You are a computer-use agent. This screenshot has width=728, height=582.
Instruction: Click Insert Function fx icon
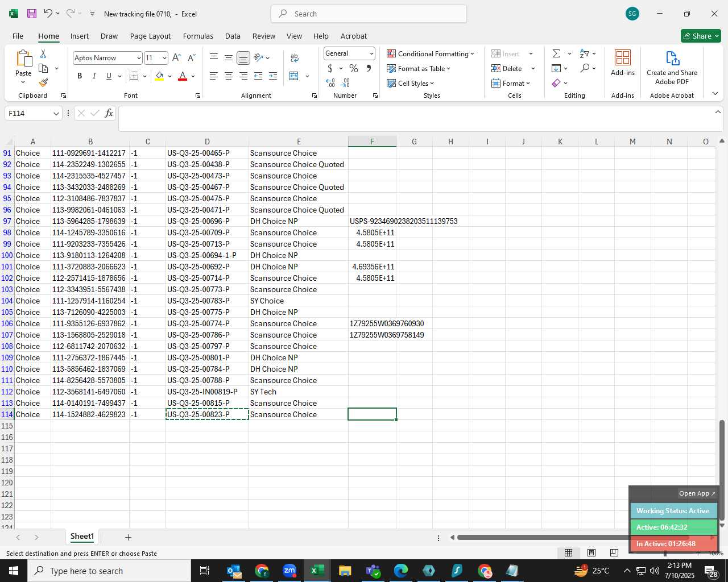click(x=109, y=113)
